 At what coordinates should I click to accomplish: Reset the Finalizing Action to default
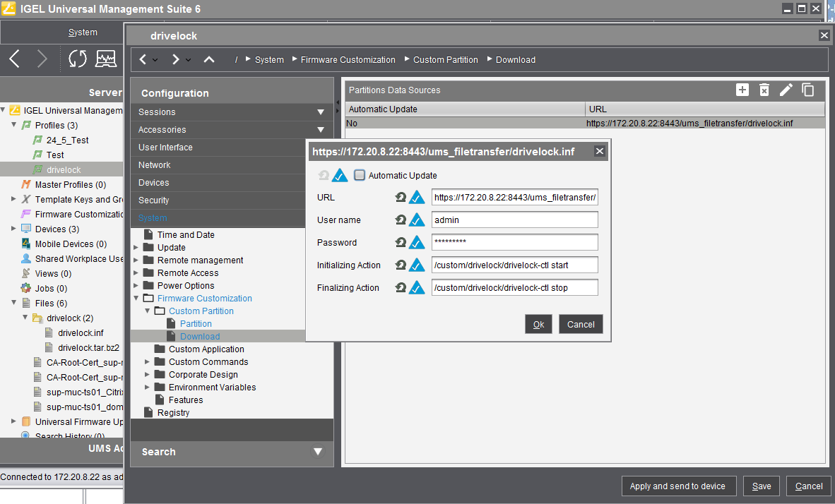coord(401,288)
